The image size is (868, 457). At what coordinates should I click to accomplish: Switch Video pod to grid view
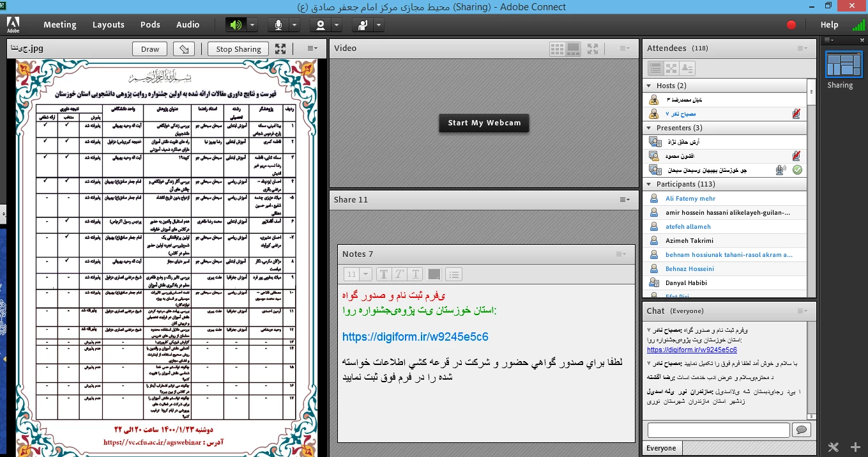click(x=557, y=49)
